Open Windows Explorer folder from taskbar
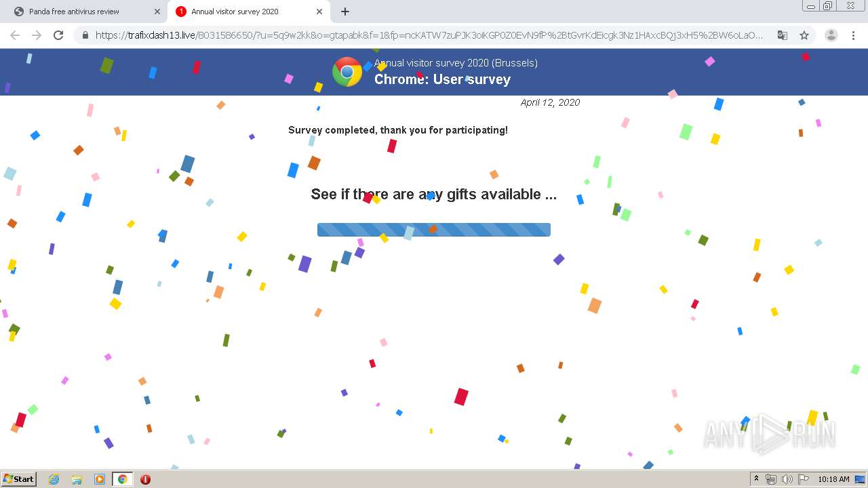 point(77,479)
